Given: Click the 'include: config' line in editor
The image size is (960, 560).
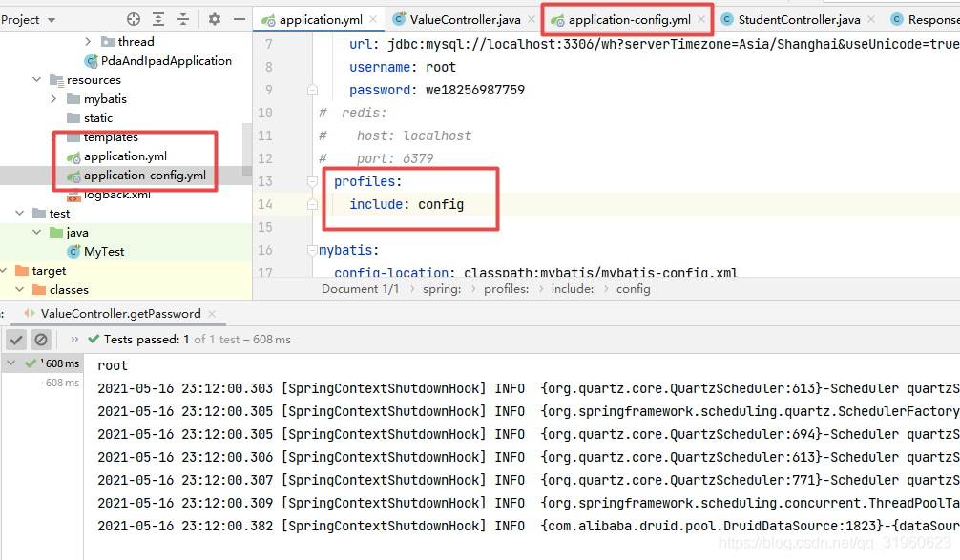Looking at the screenshot, I should [x=407, y=204].
